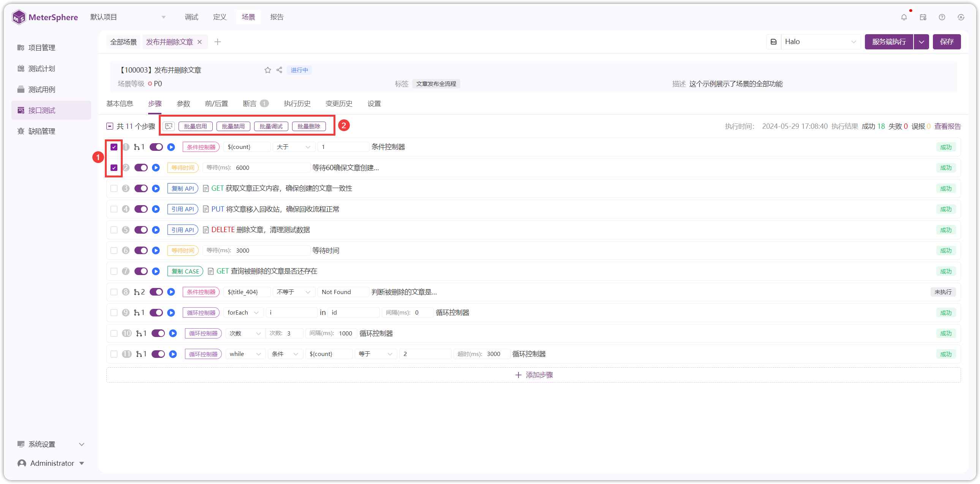The image size is (980, 484).
Task: Close the 发布并删除文章 tab
Action: pyautogui.click(x=200, y=42)
